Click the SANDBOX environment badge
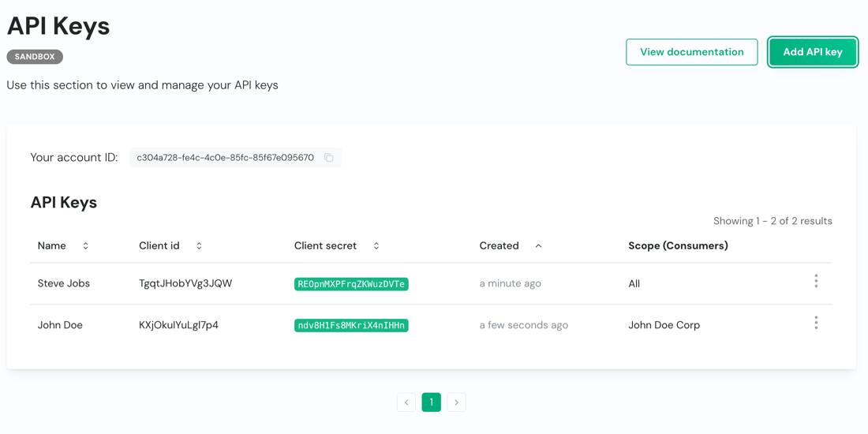The image size is (868, 434). point(35,56)
